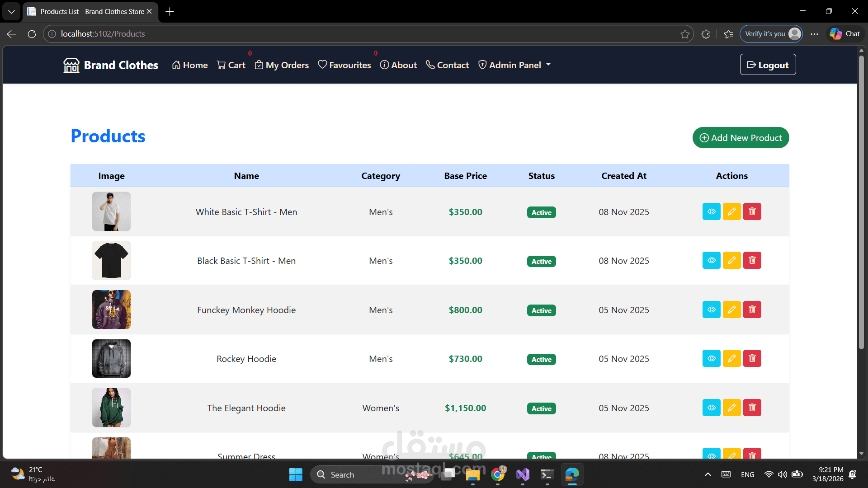Show hidden system tray icons
The width and height of the screenshot is (868, 488).
708,474
